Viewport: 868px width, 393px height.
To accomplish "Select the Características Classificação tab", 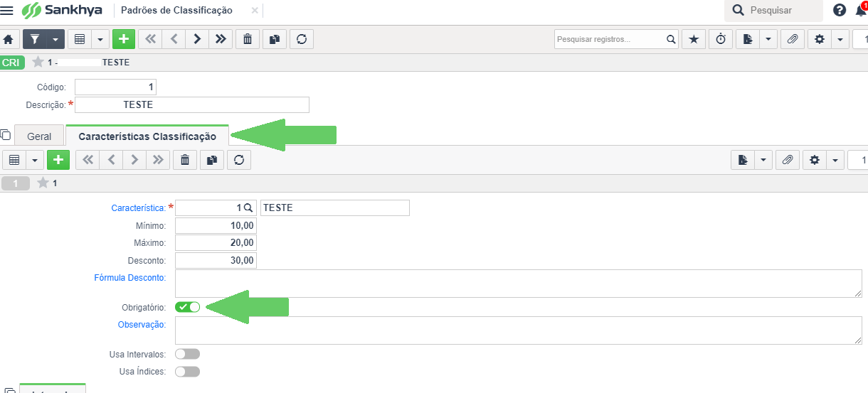I will pos(147,136).
